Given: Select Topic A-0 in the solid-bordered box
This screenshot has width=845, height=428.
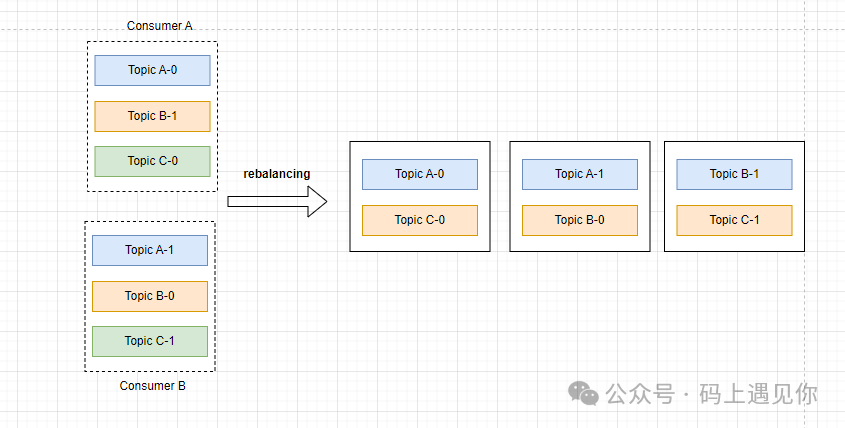Looking at the screenshot, I should coord(420,174).
